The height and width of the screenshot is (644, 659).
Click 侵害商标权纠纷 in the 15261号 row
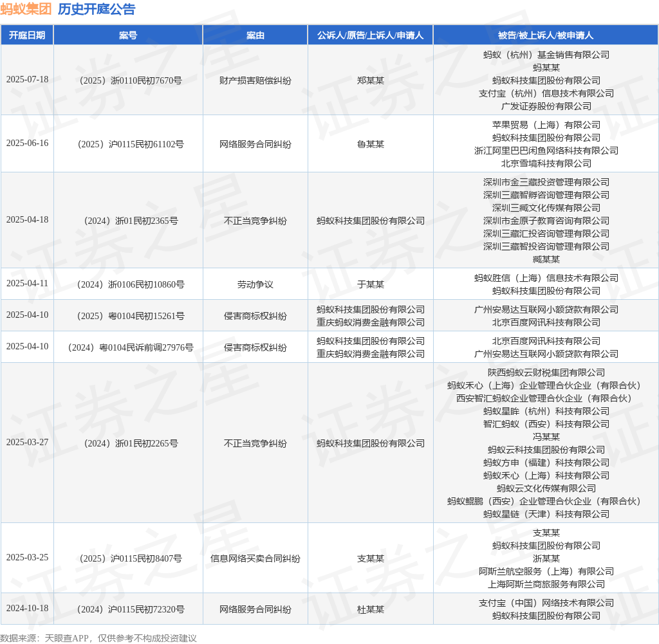coord(255,316)
